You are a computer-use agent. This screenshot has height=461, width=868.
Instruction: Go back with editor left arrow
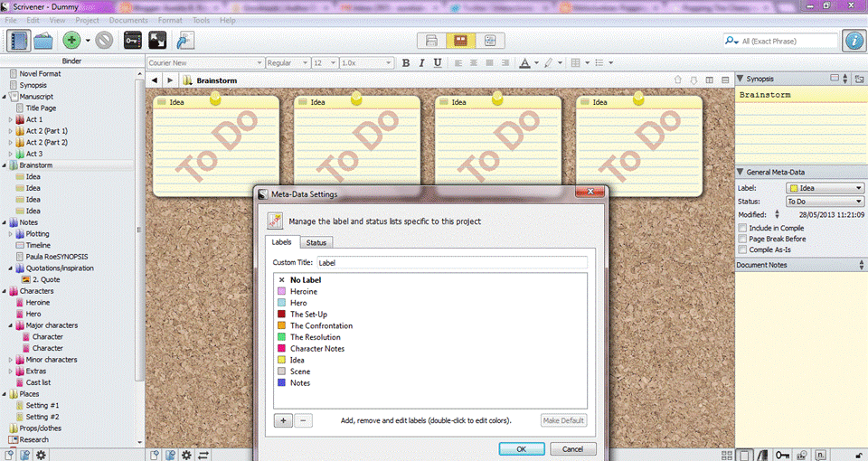(155, 80)
